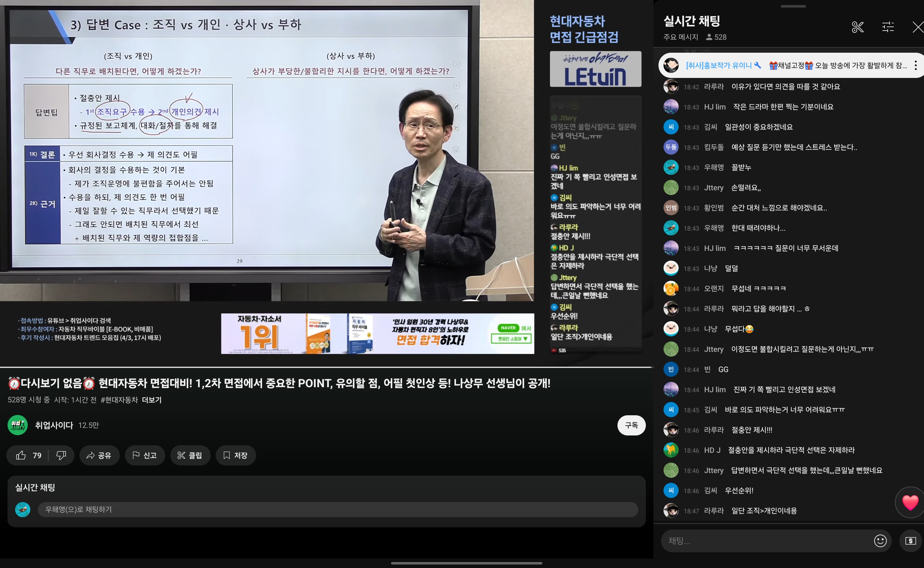Click the 공유 share button
This screenshot has width=924, height=568.
click(x=99, y=455)
